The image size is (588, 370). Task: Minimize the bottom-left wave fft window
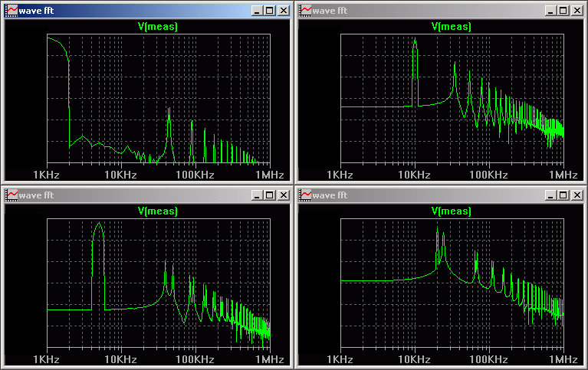coord(257,195)
